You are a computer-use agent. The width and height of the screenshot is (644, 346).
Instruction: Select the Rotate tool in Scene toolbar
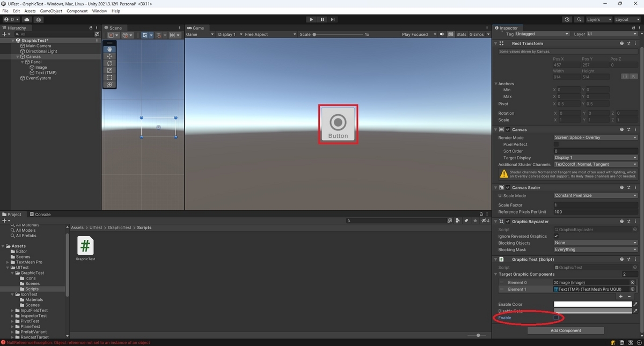pos(109,63)
